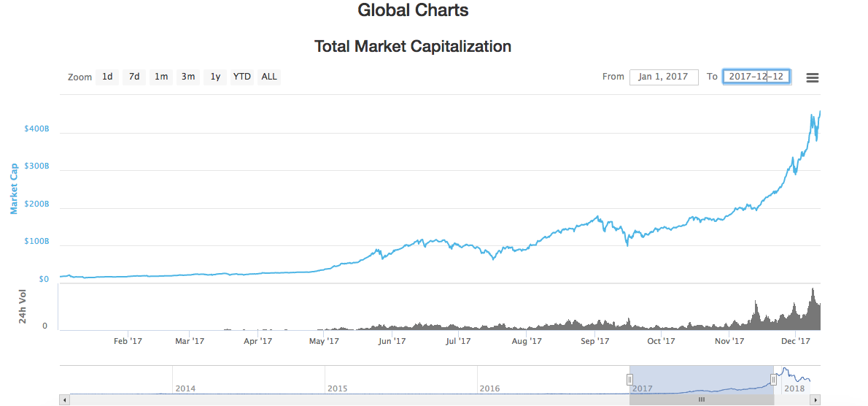Click the Market Cap axis title
This screenshot has width=868, height=406.
click(14, 188)
